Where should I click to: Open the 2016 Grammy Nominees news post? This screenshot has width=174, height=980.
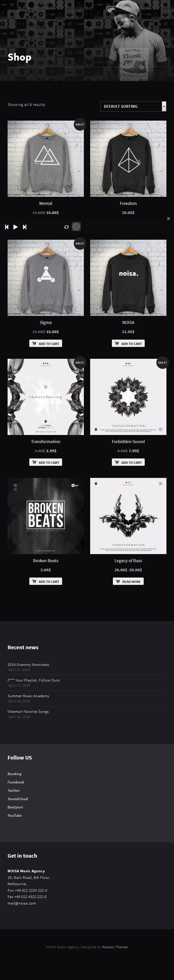28,665
